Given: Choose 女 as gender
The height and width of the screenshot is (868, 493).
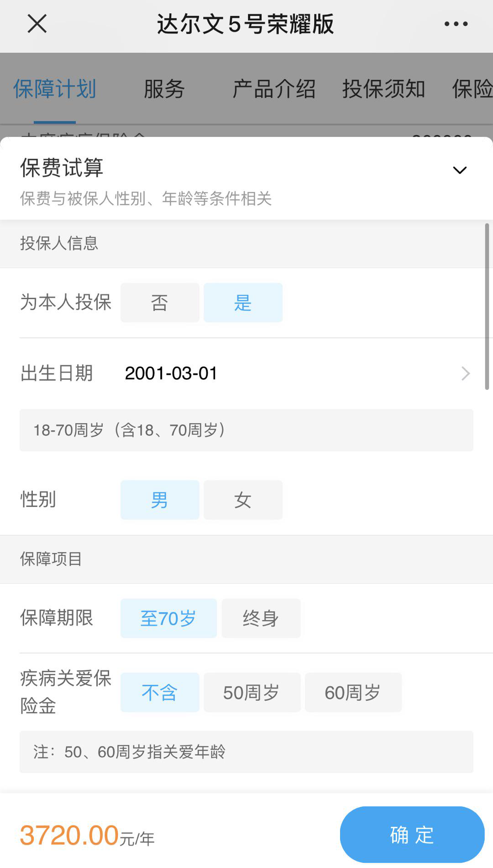Looking at the screenshot, I should (243, 500).
